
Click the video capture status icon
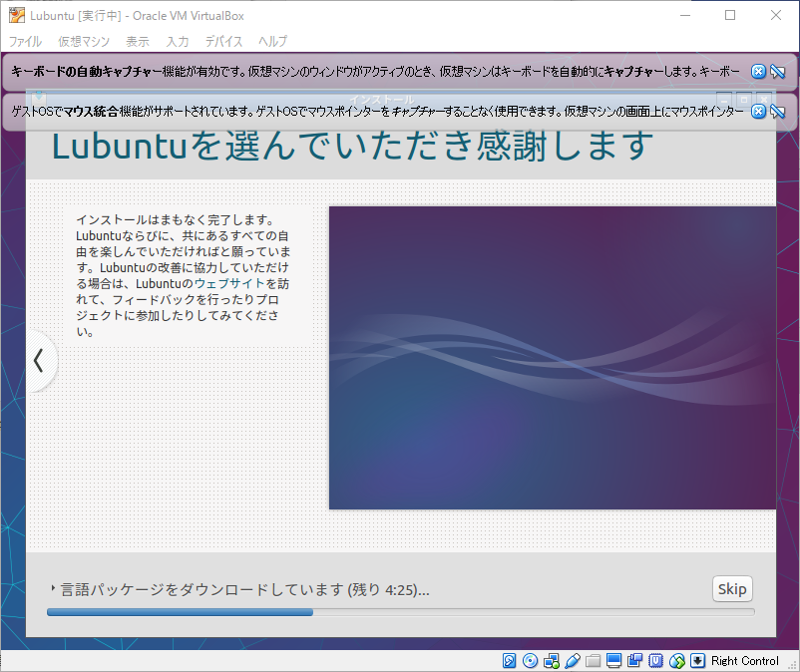pyautogui.click(x=634, y=661)
